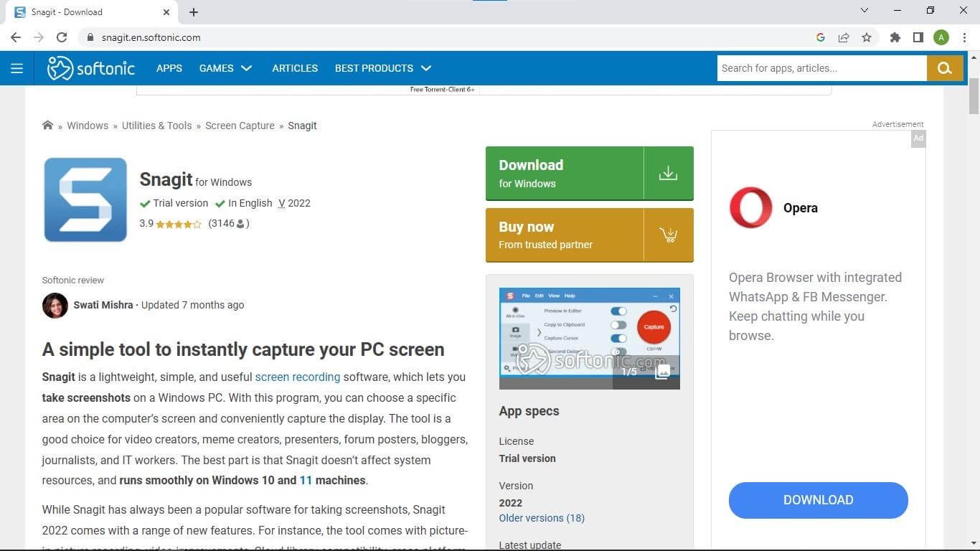This screenshot has width=980, height=551.
Task: Click the browser profile avatar
Action: (940, 37)
